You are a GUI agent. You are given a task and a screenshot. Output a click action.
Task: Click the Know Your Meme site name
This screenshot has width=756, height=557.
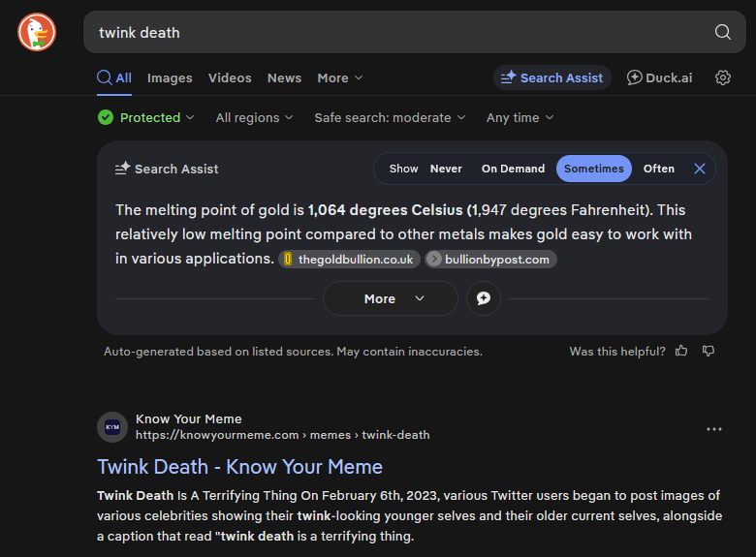coord(189,419)
